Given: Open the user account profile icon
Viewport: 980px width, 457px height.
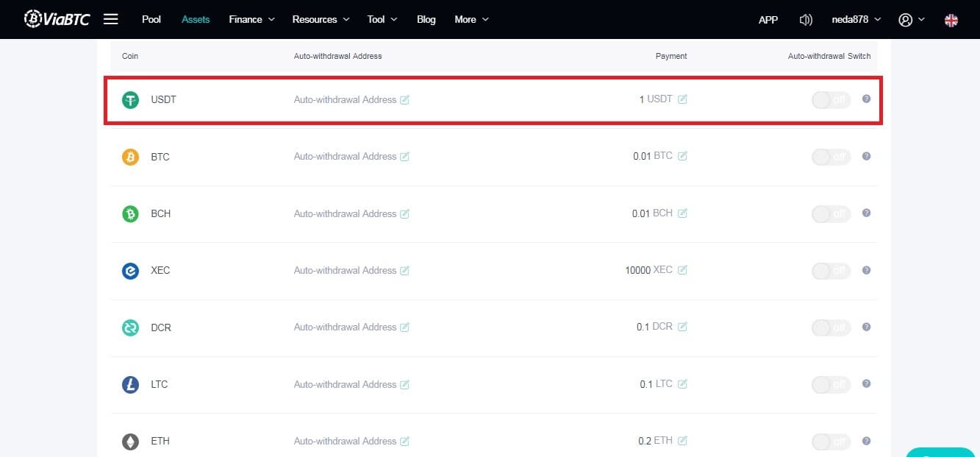Looking at the screenshot, I should coord(906,20).
